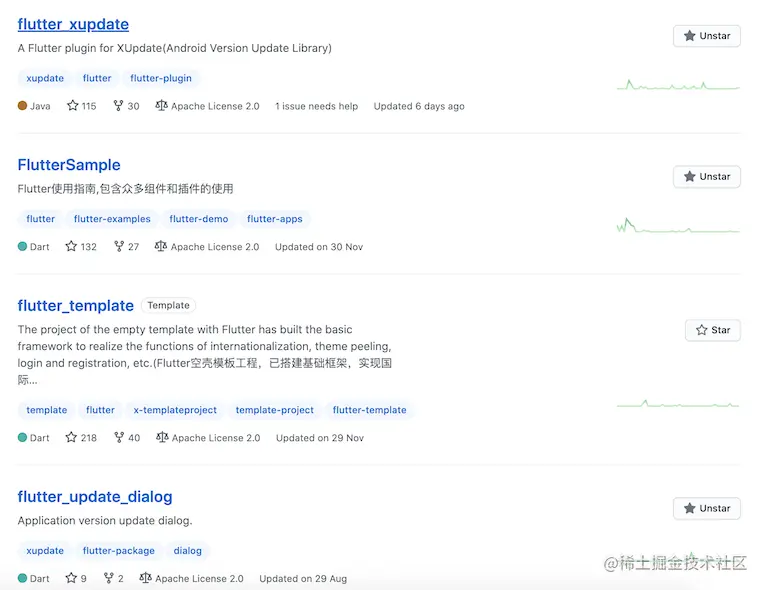The height and width of the screenshot is (590, 765).
Task: View 132 stargazers of FlutterSample
Action: coord(81,246)
